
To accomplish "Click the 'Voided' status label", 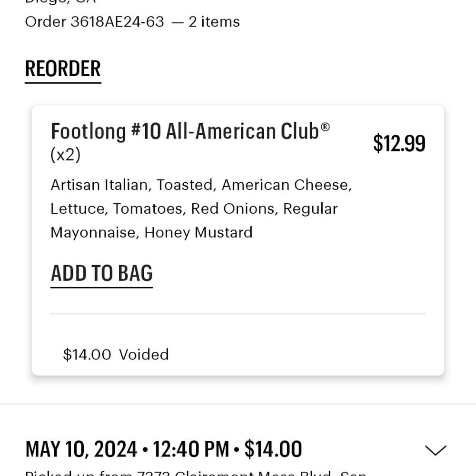I will pyautogui.click(x=144, y=354).
